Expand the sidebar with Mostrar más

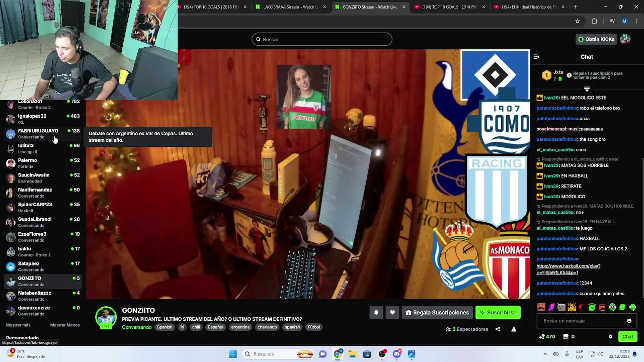point(18,325)
